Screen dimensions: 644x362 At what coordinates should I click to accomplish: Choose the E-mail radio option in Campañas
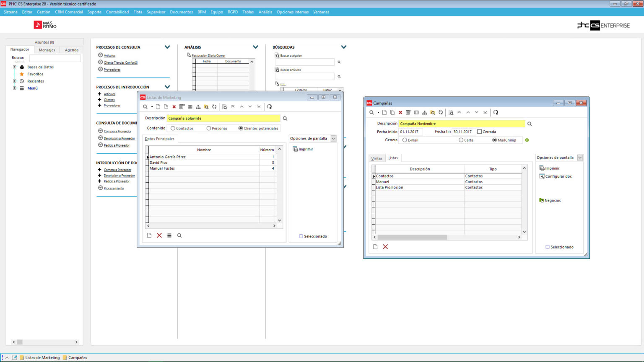405,140
